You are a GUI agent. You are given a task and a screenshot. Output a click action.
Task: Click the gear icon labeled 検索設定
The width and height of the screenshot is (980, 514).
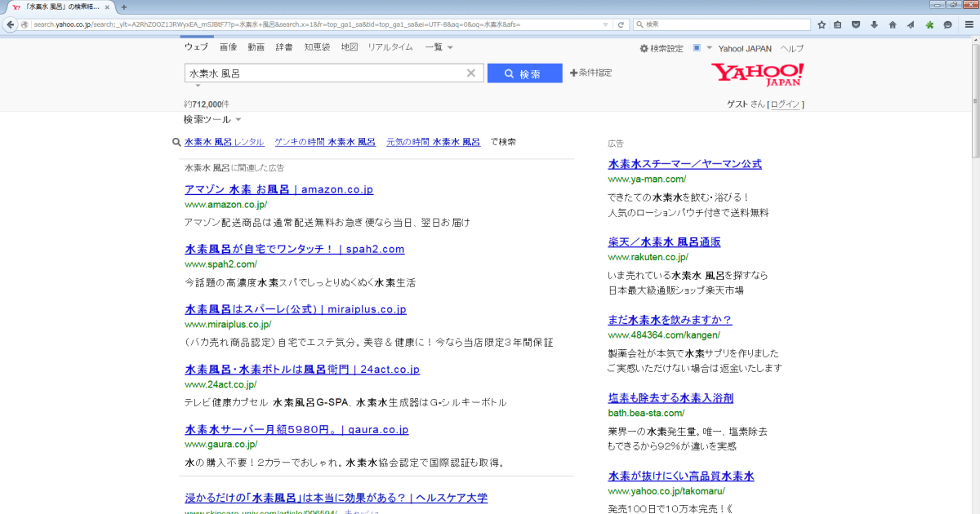644,49
